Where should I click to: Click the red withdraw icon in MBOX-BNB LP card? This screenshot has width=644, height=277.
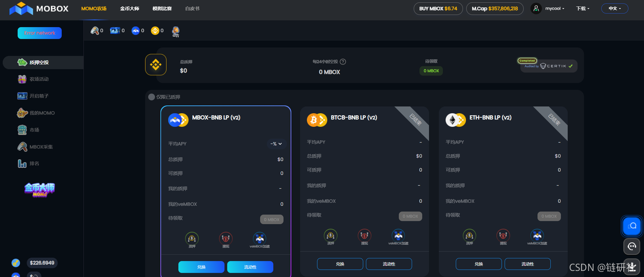[x=225, y=240]
